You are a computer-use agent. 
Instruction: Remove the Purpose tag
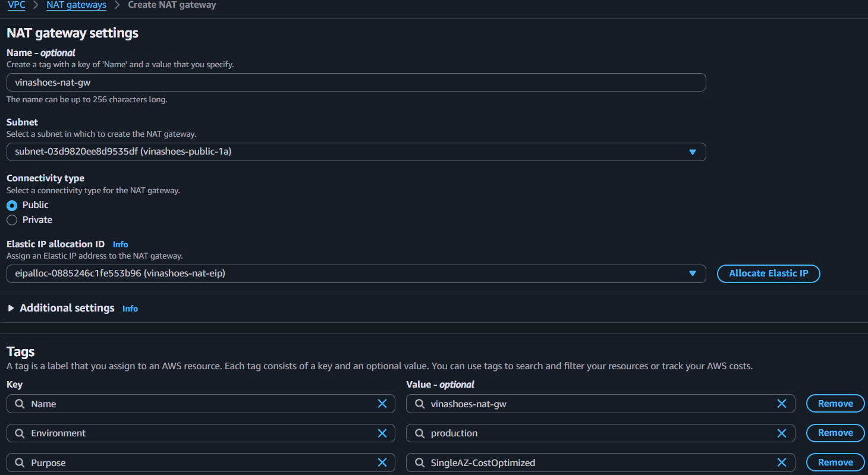(835, 463)
